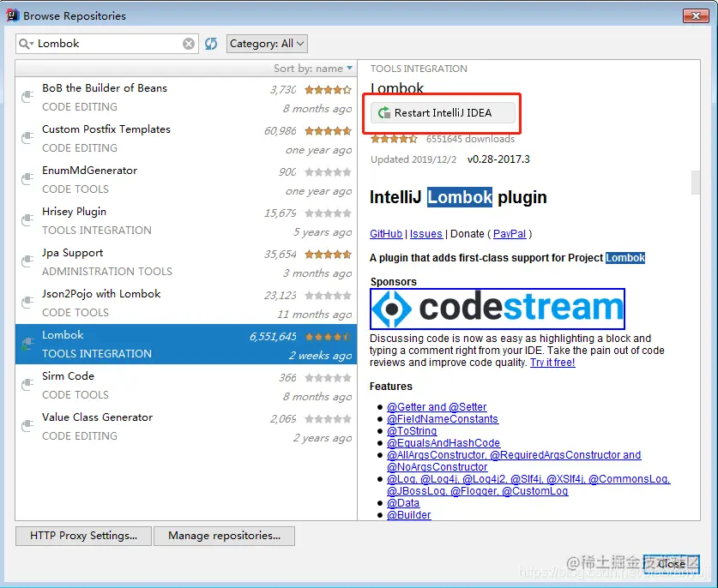Open the @ToString feature link
This screenshot has height=588, width=718.
click(412, 431)
